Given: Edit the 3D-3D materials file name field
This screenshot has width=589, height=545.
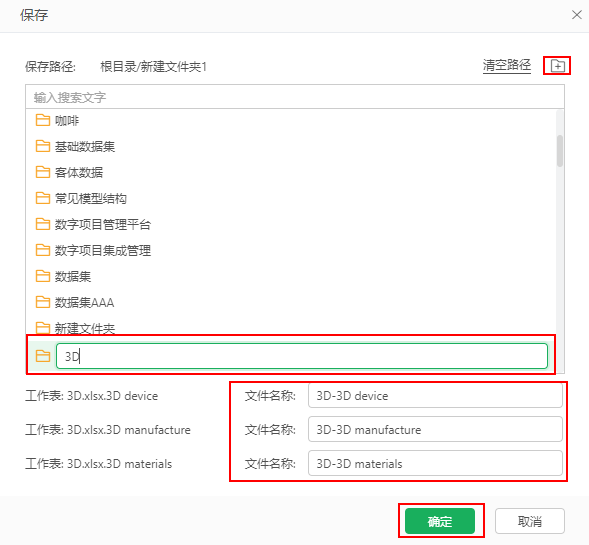Looking at the screenshot, I should click(435, 463).
